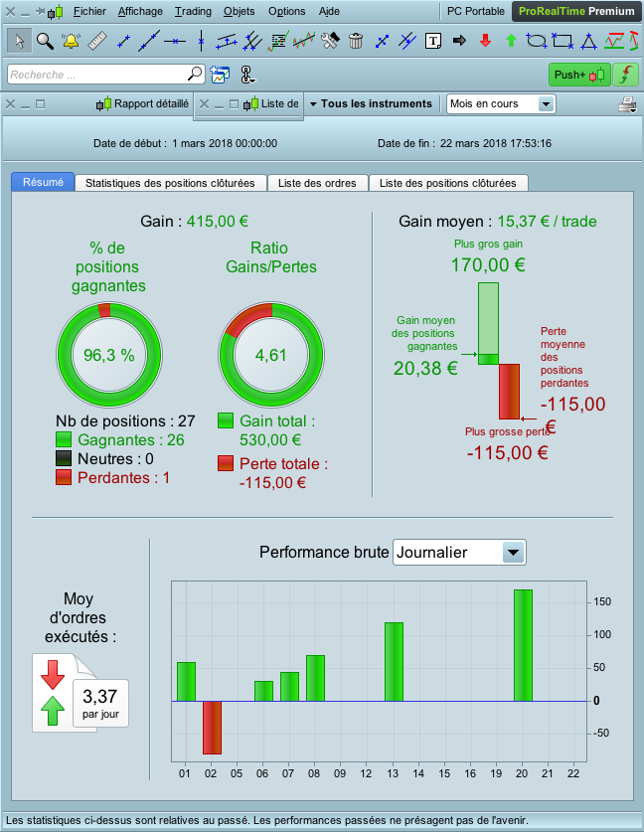
Task: Click the Date de fin value
Action: pyautogui.click(x=496, y=143)
